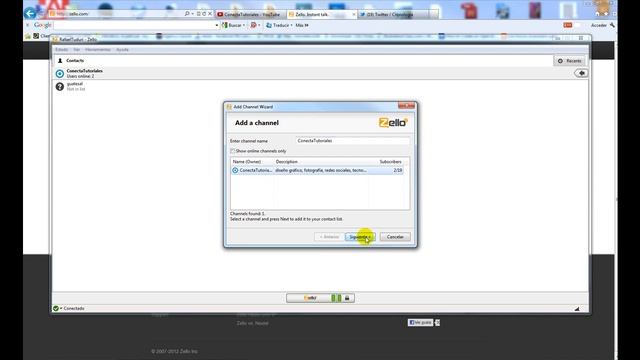Screen dimensions: 640x360
Task: Click the disabled Anterior button in the wizard
Action: pyautogui.click(x=329, y=237)
